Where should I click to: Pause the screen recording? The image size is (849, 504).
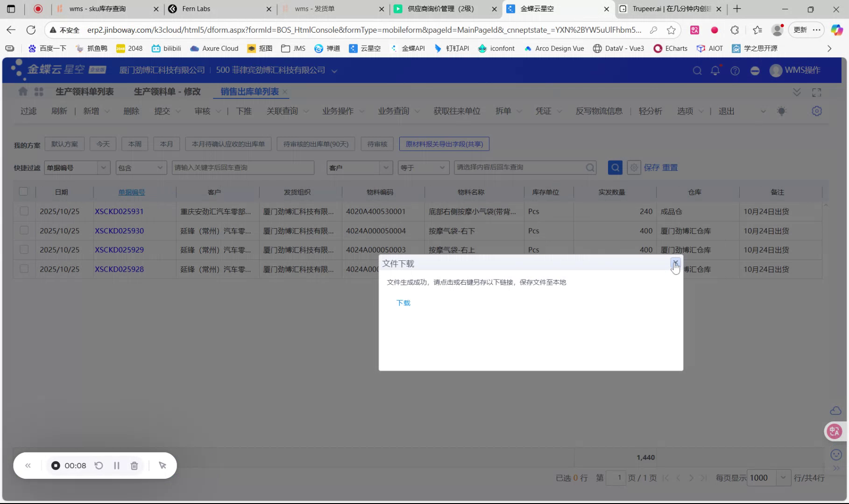[x=116, y=465]
